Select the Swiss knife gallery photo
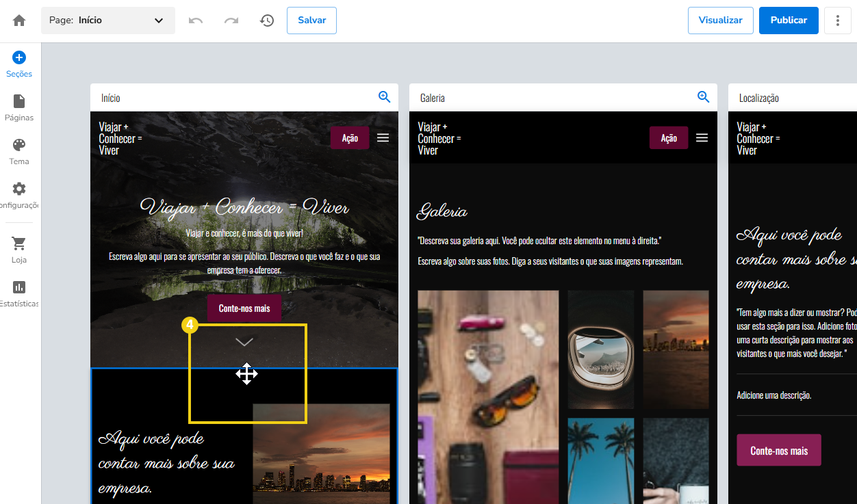This screenshot has width=857, height=504. click(488, 397)
